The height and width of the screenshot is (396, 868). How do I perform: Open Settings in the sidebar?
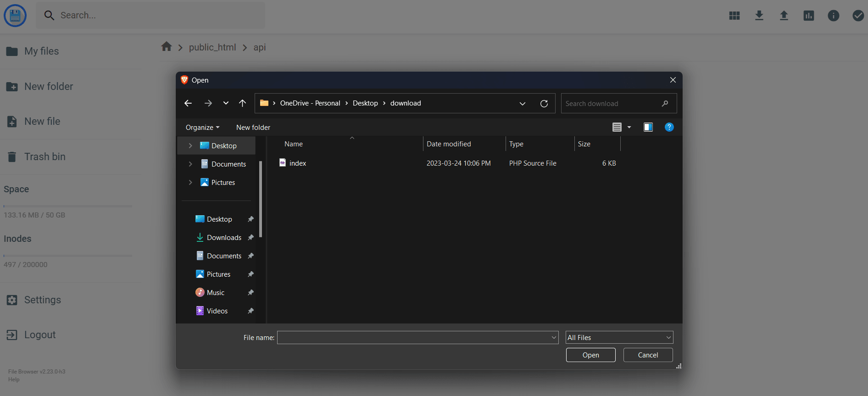tap(33, 300)
